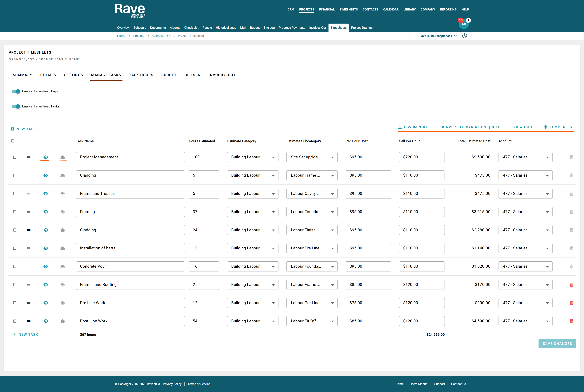This screenshot has height=392, width=584.
Task: Click Sell Per Hour field for Project Management
Action: tap(422, 157)
